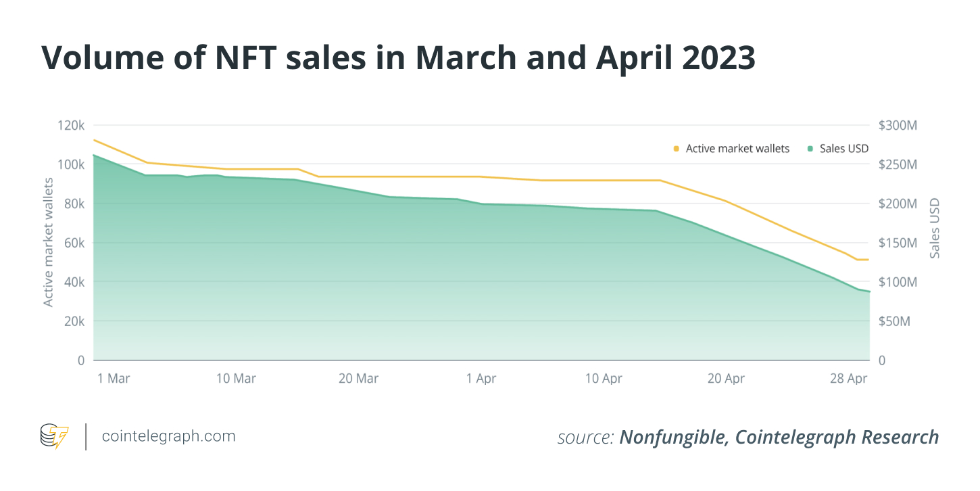This screenshot has height=491, width=980.
Task: Click the Nonfungible, Cointelegraph Research source text
Action: (779, 438)
